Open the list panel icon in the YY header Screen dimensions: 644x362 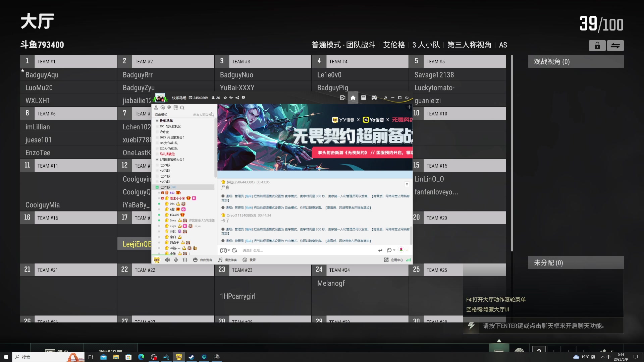[x=364, y=98]
